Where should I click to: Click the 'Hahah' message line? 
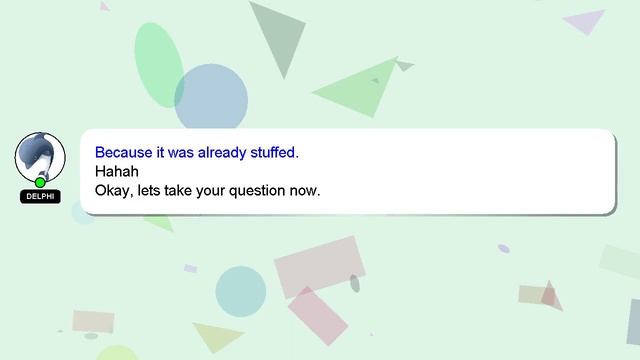[117, 171]
